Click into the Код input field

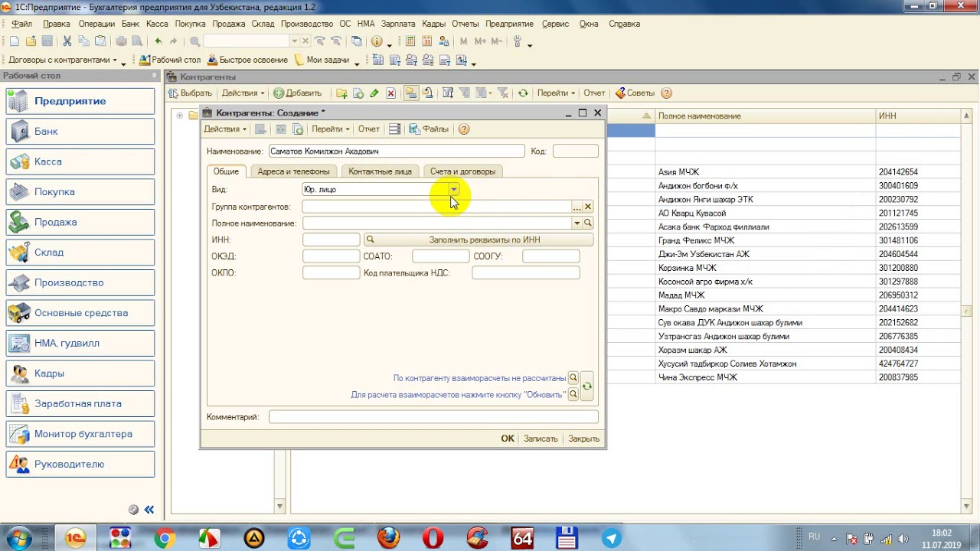point(576,152)
